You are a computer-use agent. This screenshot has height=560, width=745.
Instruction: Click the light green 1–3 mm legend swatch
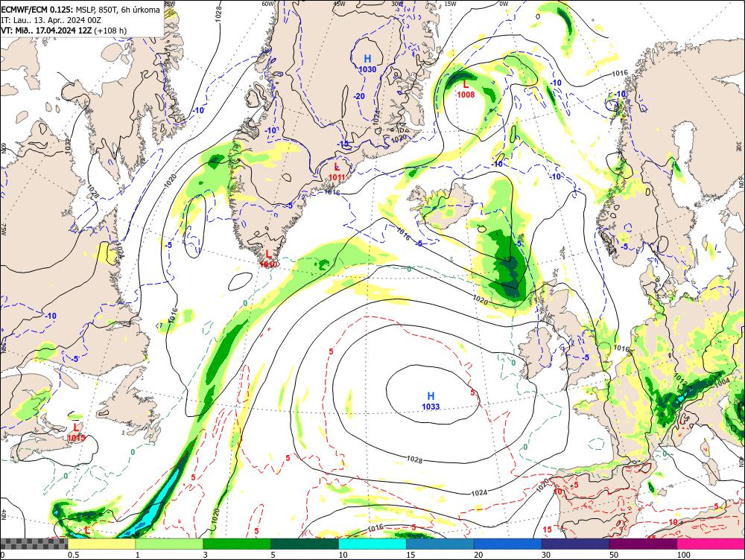(x=169, y=544)
